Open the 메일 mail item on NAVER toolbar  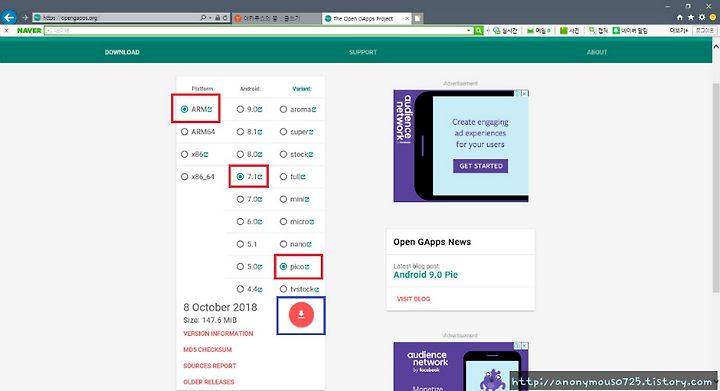pyautogui.click(x=539, y=31)
